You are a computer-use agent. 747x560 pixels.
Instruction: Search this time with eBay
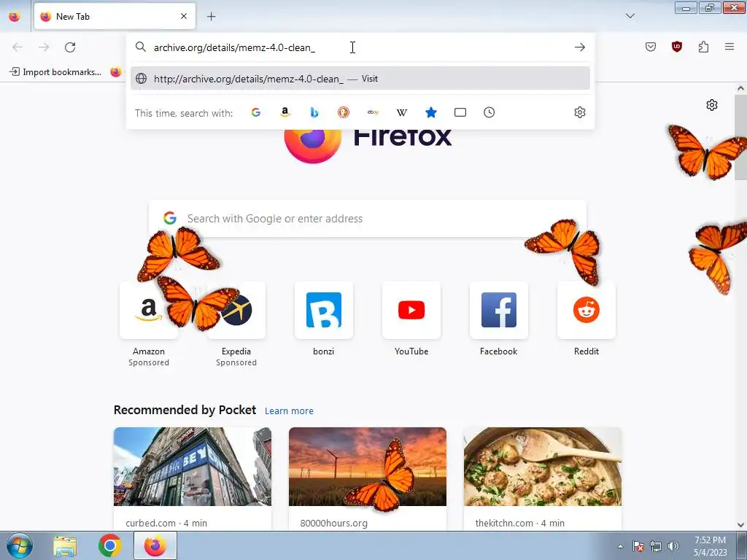point(373,112)
